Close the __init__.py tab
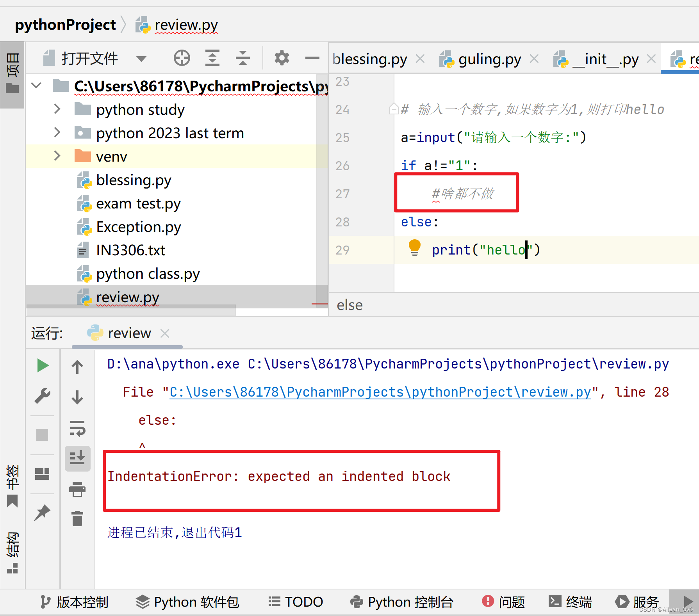699x616 pixels. pos(651,59)
